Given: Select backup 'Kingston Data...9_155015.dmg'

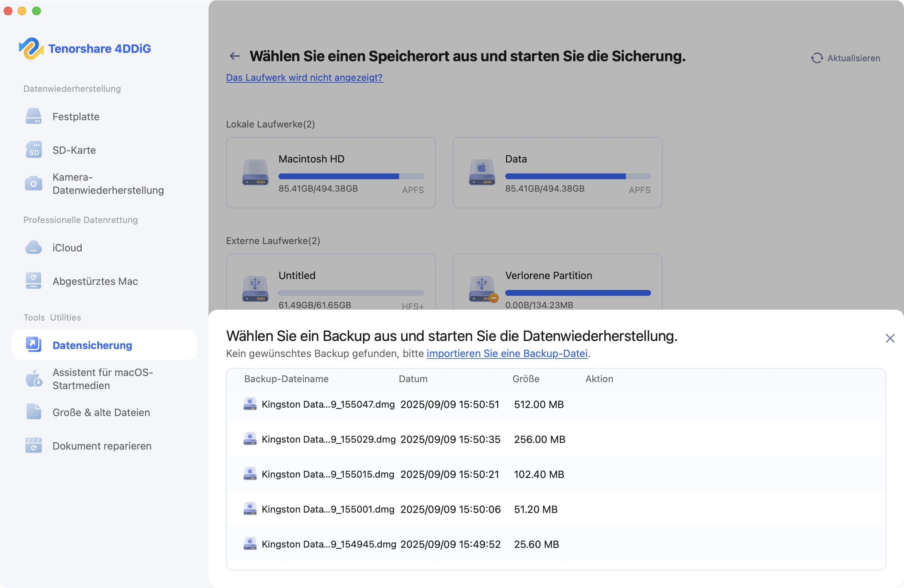Looking at the screenshot, I should click(556, 474).
